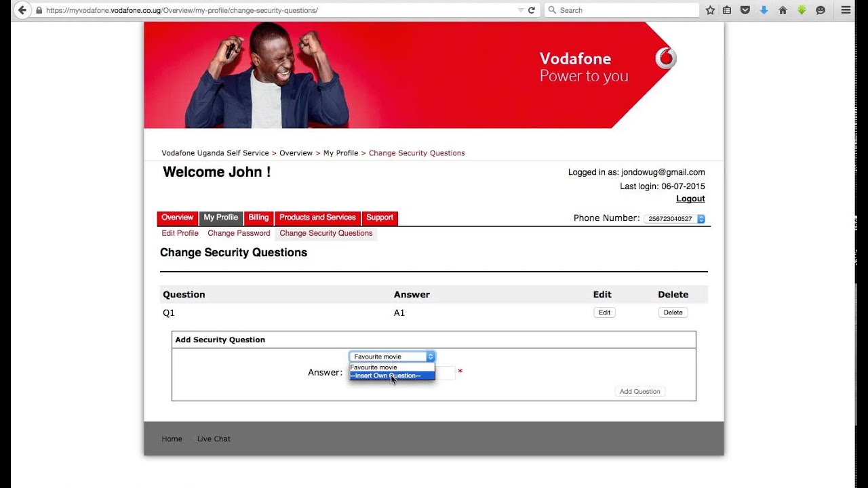868x488 pixels.
Task: Go to browser home page icon
Action: click(x=783, y=10)
